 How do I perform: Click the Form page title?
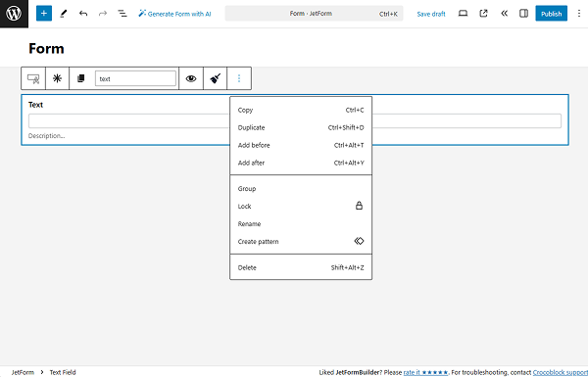pos(46,48)
